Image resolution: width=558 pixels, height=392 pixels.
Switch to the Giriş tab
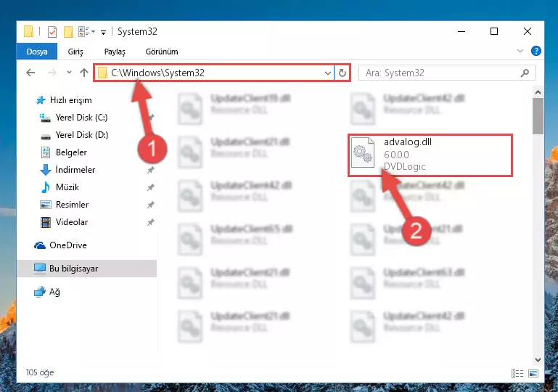[x=75, y=52]
